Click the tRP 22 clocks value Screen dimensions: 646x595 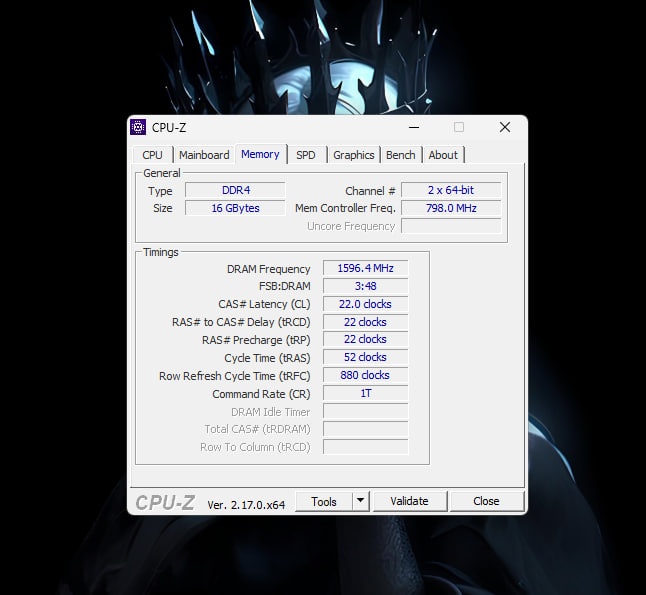click(365, 339)
